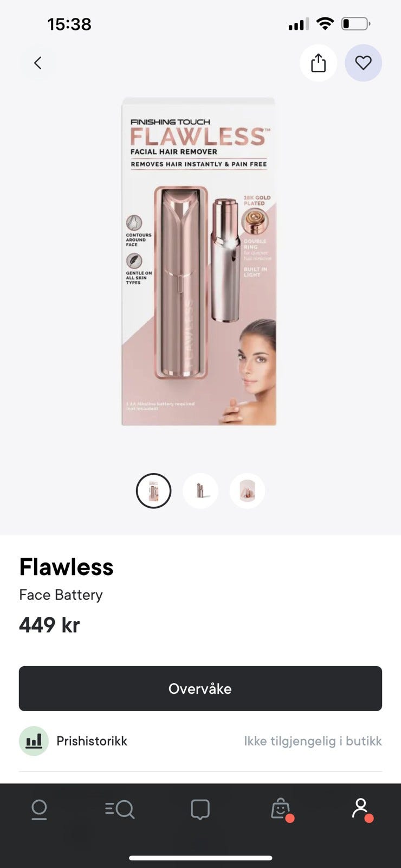Tap the Wi-Fi icon in status bar
The width and height of the screenshot is (401, 868).
click(x=325, y=23)
